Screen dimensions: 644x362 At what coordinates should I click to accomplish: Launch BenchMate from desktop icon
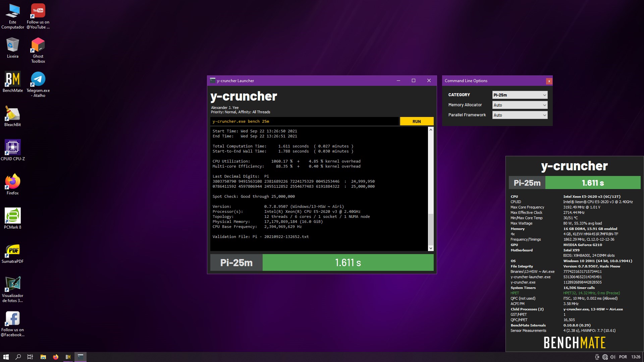(13, 82)
